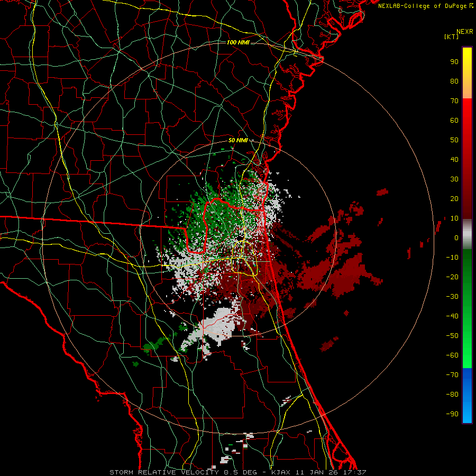476x476 pixels.
Task: Select the 50 NMI range ring label
Action: (238, 140)
